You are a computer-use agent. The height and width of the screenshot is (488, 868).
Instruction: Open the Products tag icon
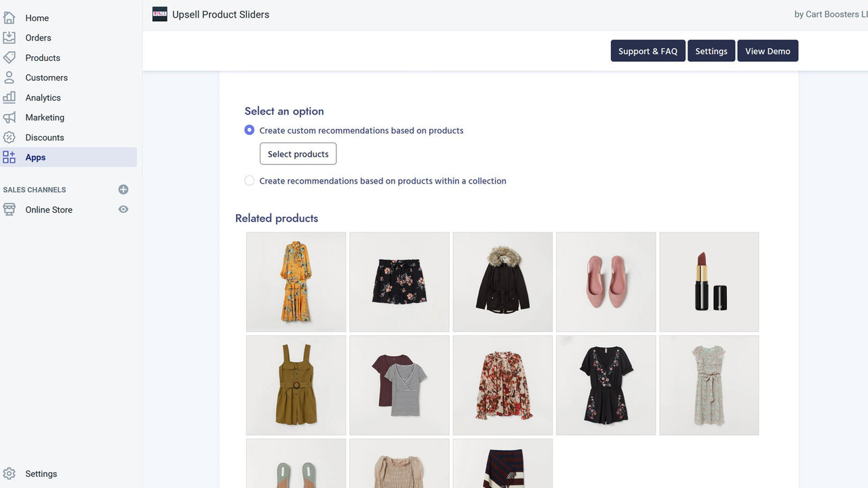click(x=9, y=58)
